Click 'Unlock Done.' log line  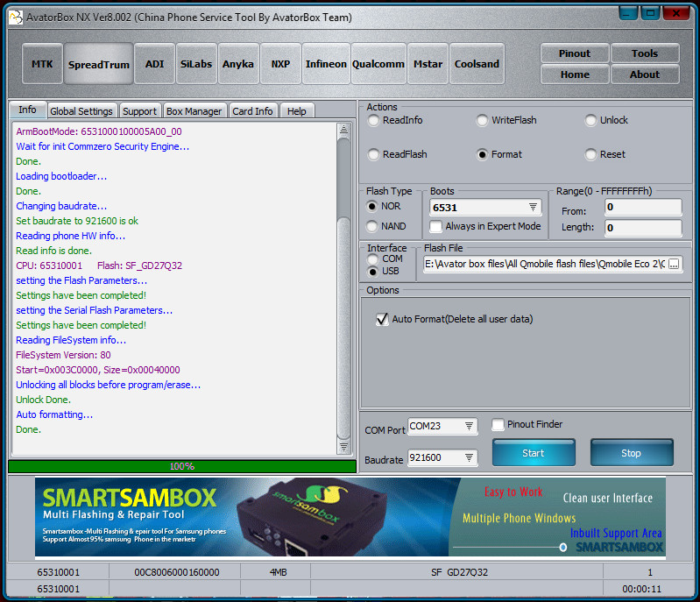point(43,400)
